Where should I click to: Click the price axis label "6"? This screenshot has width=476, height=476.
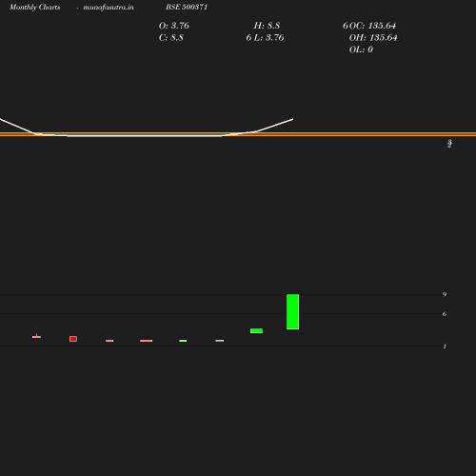[x=445, y=314]
